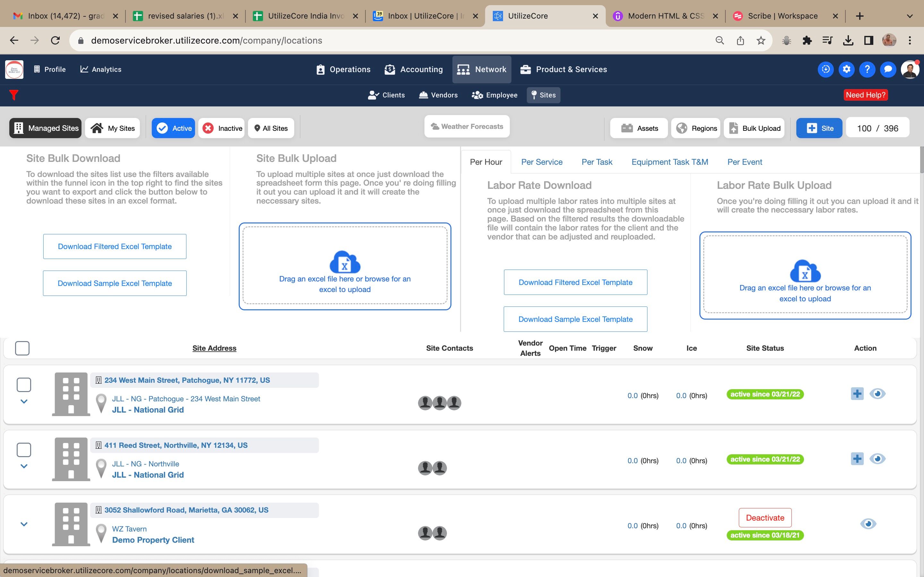View 411 Reed Street site via eye icon

coord(877,459)
